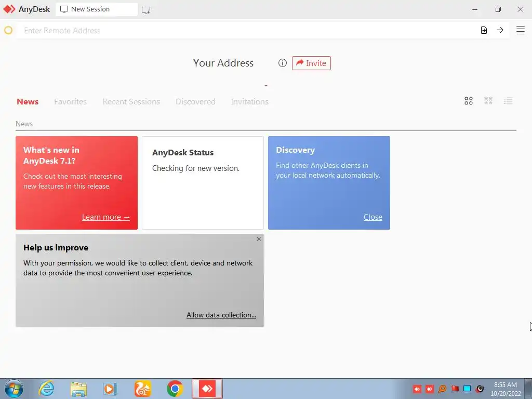Click the orange magnifier tray icon
The width and height of the screenshot is (532, 399).
coord(442,389)
